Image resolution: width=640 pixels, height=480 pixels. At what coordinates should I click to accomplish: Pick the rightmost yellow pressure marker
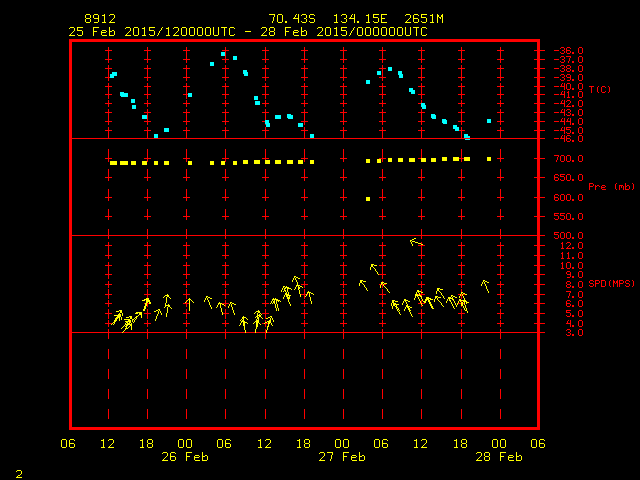(x=489, y=159)
